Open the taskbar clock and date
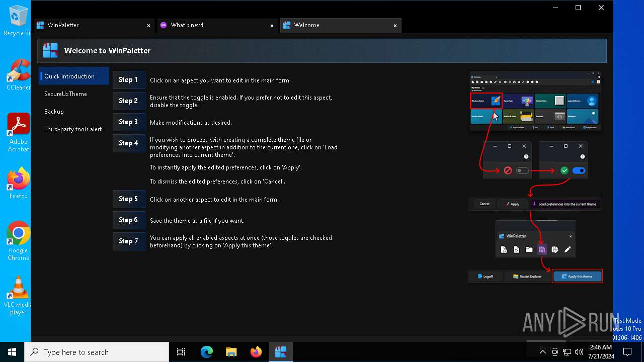Viewport: 644px width, 362px height. point(600,352)
